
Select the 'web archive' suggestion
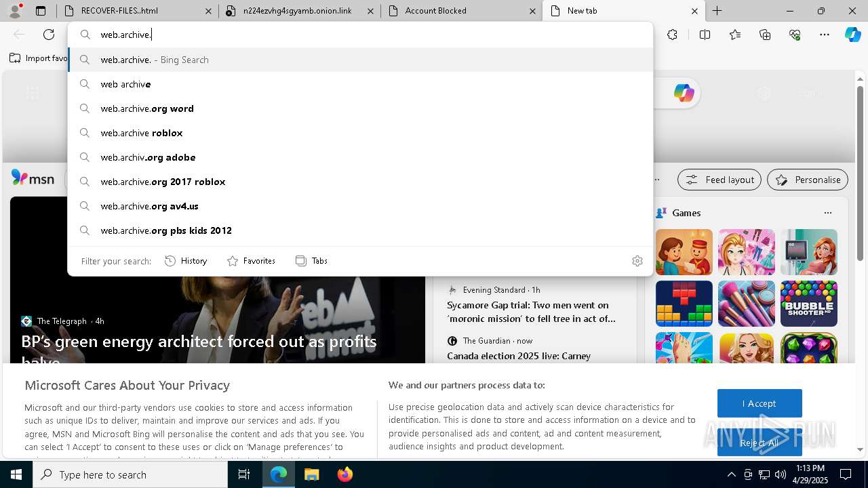coord(361,84)
